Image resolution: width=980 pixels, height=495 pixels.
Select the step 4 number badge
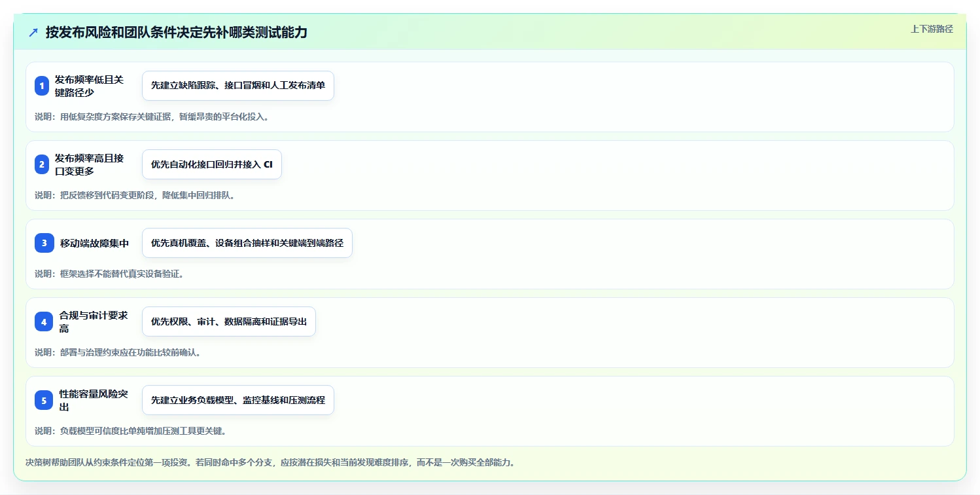click(44, 321)
